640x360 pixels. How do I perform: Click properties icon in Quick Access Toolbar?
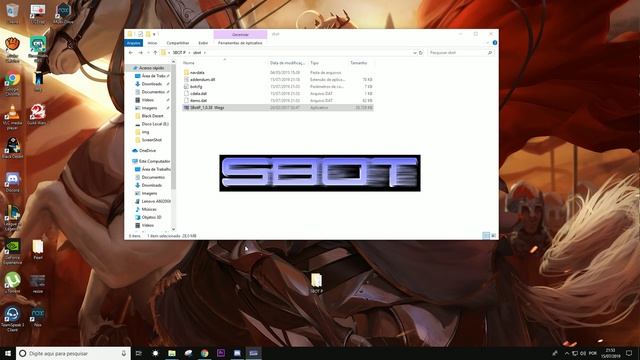[140, 34]
